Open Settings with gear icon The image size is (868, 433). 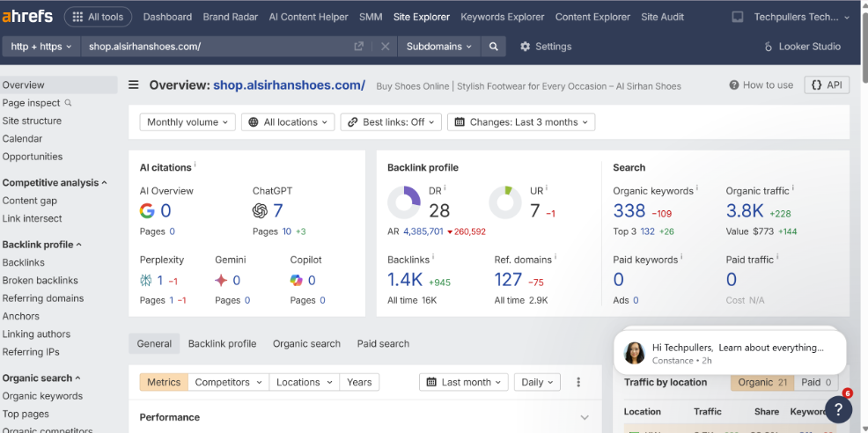point(546,47)
